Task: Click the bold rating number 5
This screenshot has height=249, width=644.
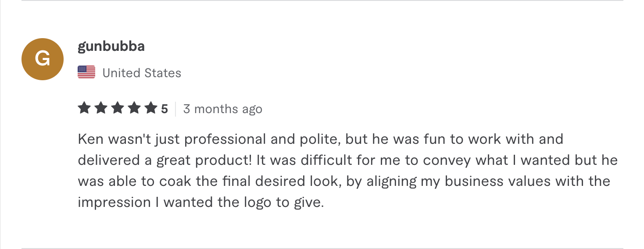Action: click(x=164, y=109)
